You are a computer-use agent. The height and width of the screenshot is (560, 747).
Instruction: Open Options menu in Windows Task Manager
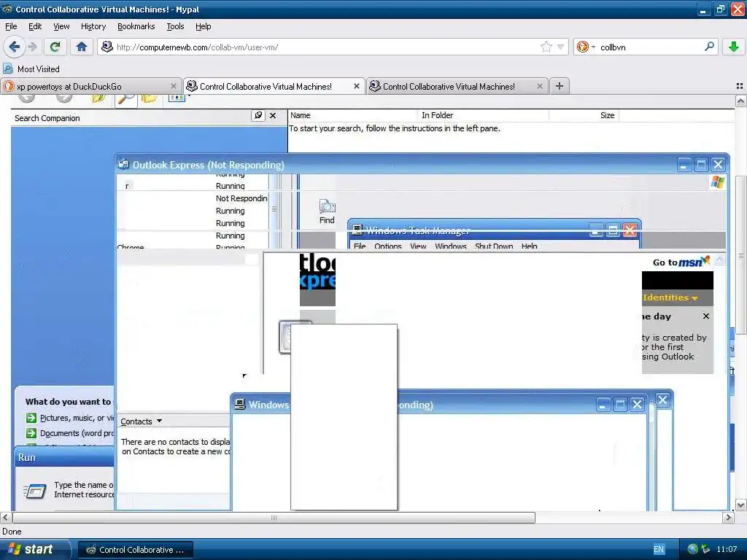388,246
